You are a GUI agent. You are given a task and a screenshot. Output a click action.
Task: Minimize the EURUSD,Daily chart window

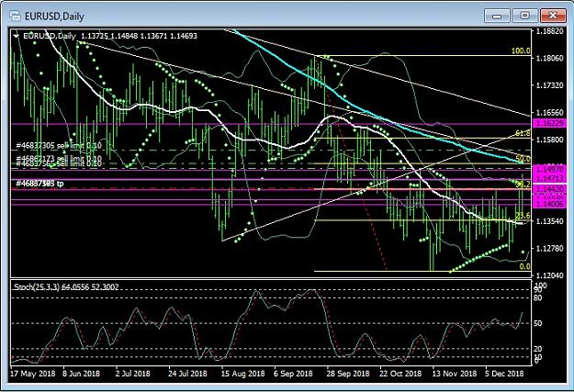point(497,16)
